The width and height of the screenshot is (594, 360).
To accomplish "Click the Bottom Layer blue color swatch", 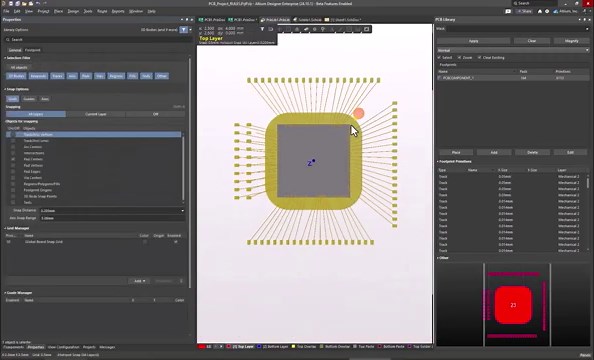I will [x=259, y=347].
